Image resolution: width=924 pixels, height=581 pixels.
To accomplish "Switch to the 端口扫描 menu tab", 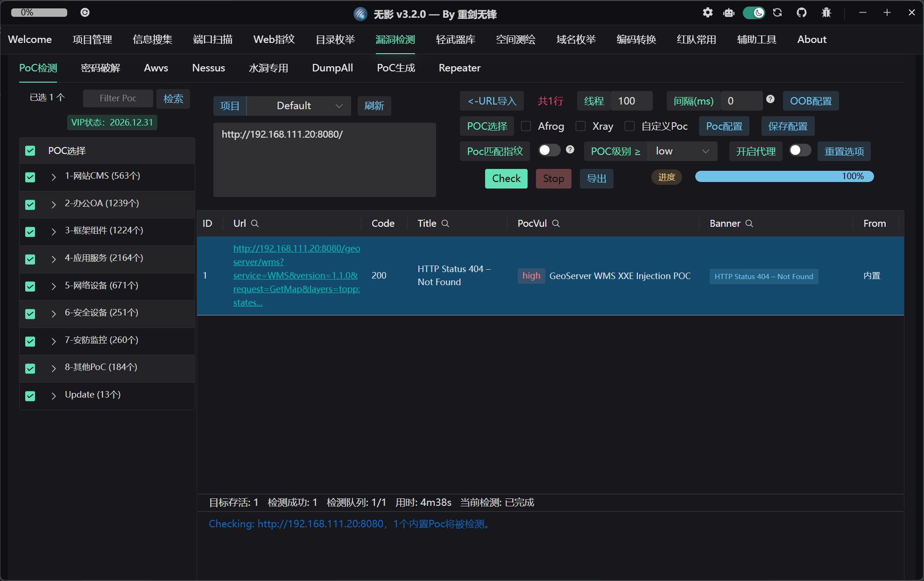I will tap(212, 40).
